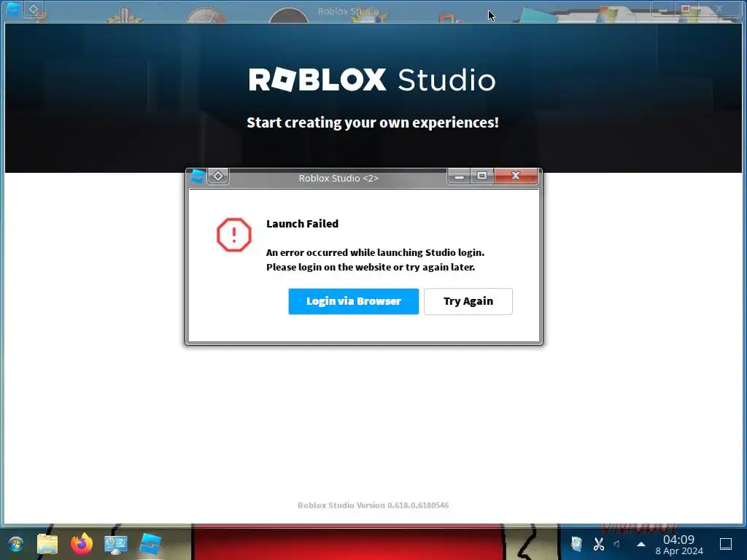Screen dimensions: 747x560
Task: Click the red Launch Failed warning icon
Action: coord(234,235)
